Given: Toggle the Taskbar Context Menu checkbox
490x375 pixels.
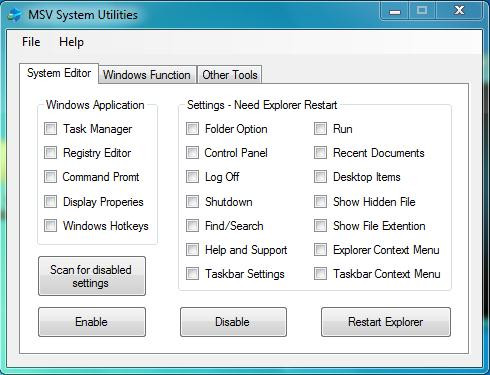Looking at the screenshot, I should 320,274.
